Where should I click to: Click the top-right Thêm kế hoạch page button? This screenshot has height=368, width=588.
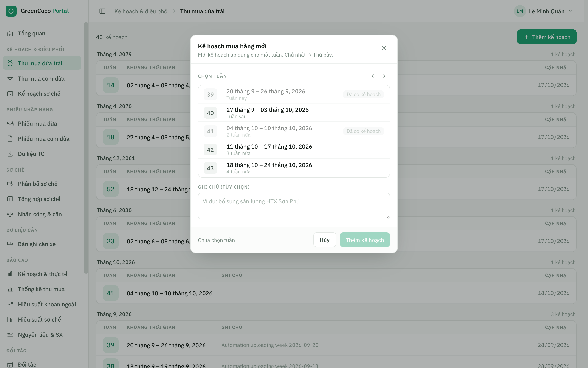coord(546,37)
